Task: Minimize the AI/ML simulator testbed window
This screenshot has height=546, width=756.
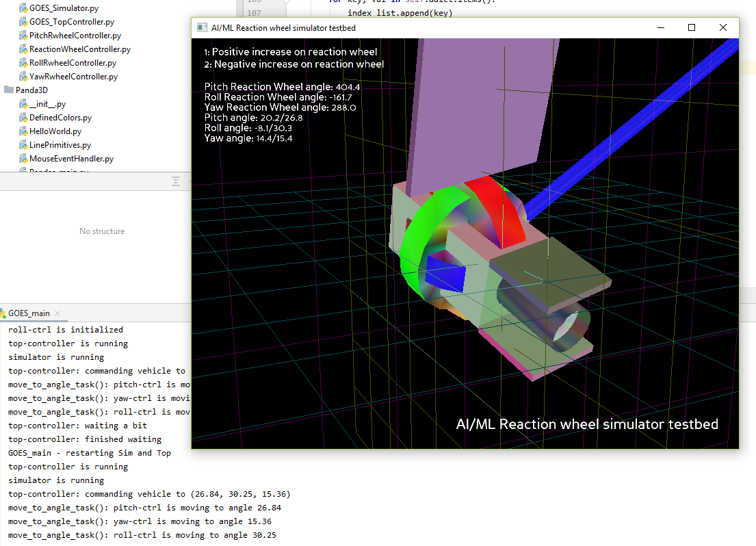Action: point(660,28)
